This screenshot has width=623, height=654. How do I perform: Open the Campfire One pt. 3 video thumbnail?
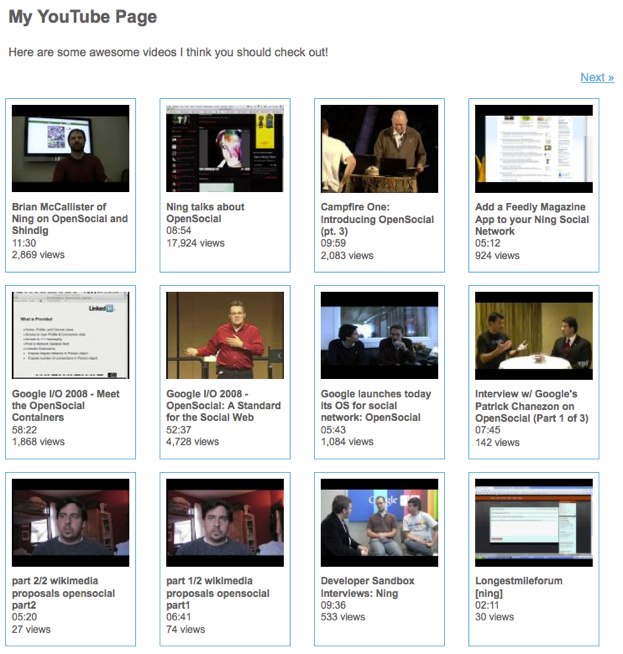(379, 148)
